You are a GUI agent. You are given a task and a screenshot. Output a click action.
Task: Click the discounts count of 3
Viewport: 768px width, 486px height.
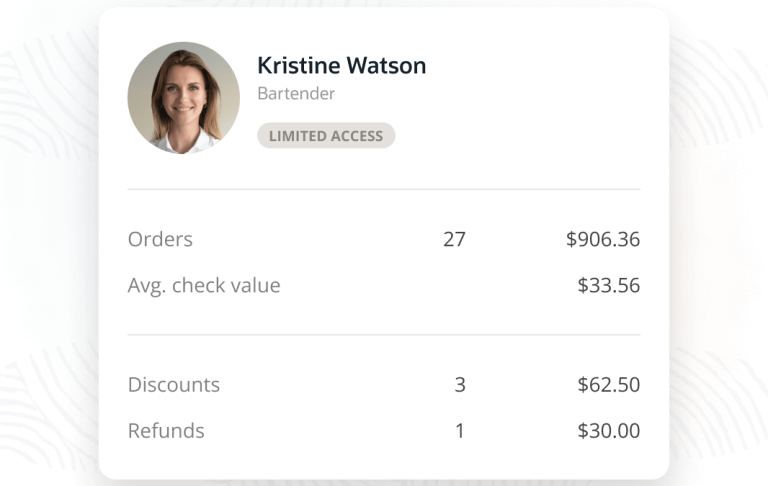pos(460,385)
